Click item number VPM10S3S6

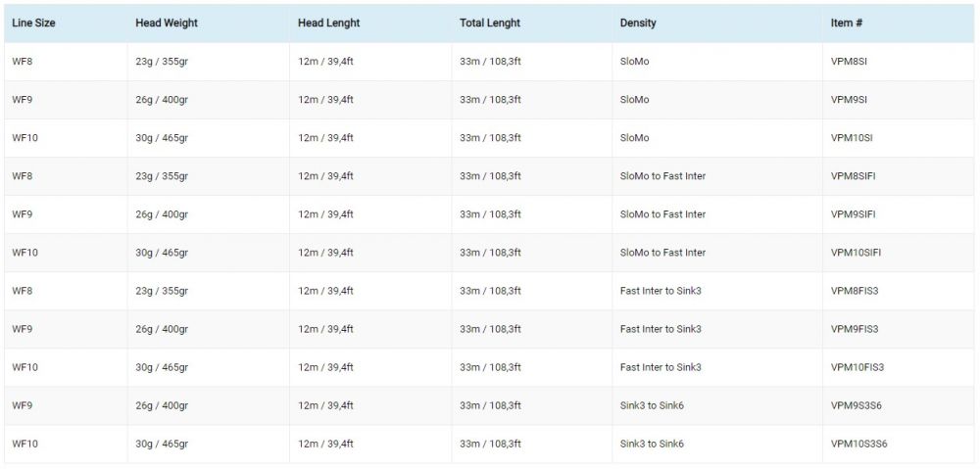click(858, 444)
